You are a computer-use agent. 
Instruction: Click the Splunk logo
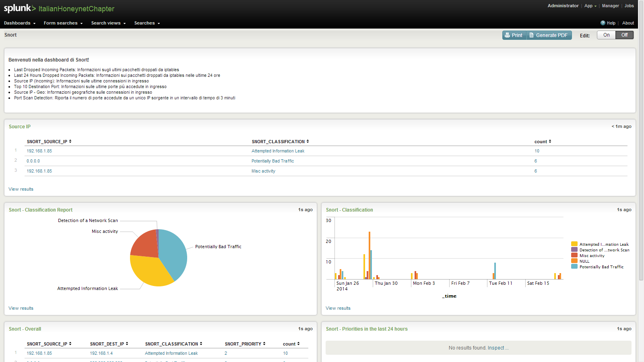20,8
